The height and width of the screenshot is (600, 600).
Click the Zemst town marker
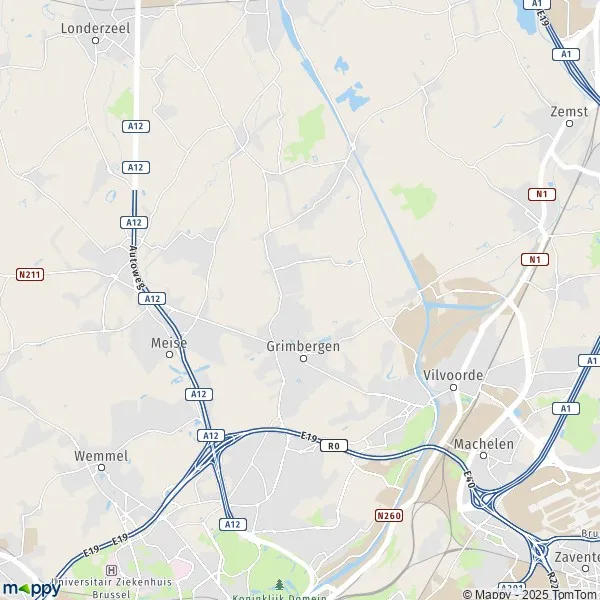[569, 123]
